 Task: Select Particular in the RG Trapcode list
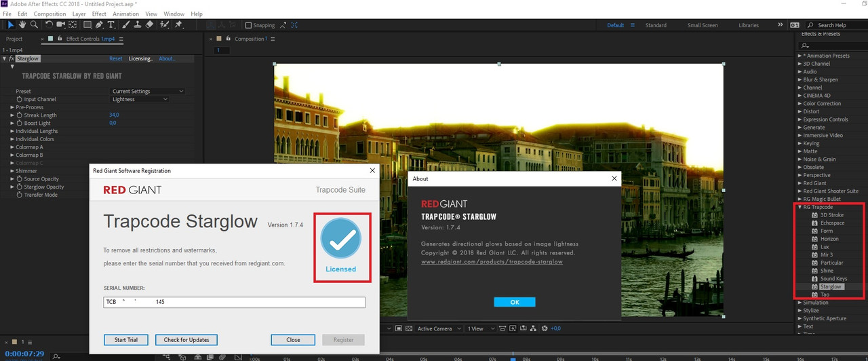[831, 263]
